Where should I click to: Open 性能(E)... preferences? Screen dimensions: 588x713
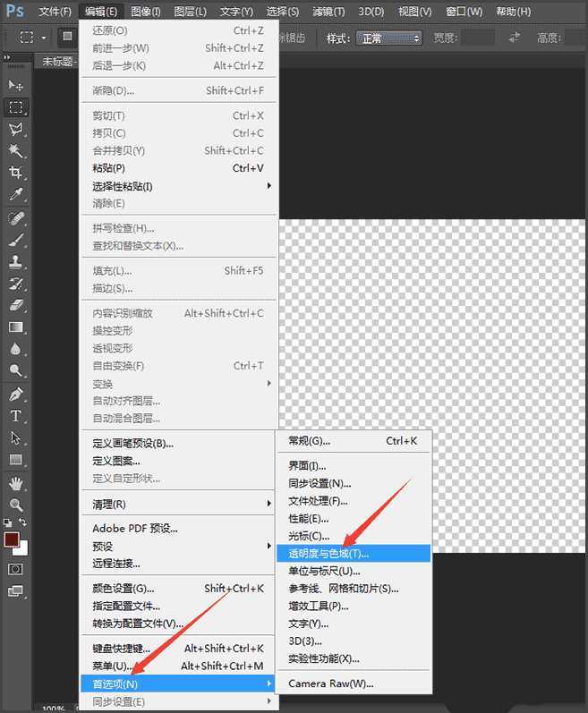click(x=354, y=518)
